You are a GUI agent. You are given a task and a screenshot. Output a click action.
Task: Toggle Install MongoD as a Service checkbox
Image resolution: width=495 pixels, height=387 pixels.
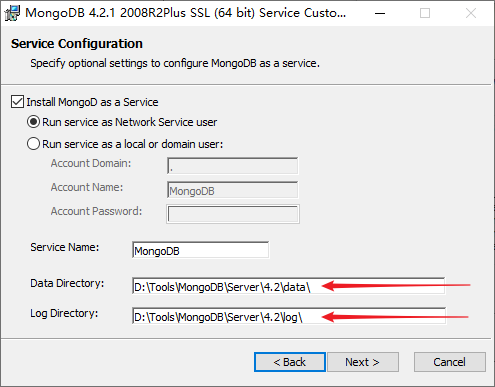pos(17,102)
